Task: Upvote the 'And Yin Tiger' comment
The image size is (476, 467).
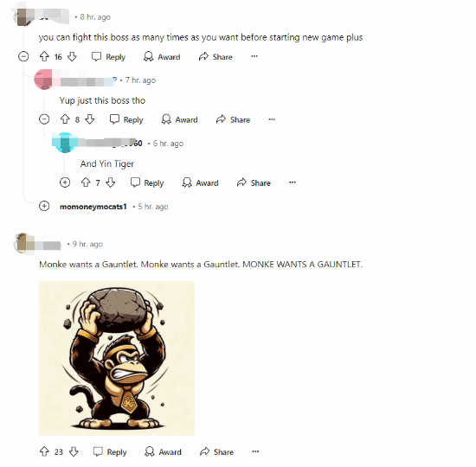Action: pyautogui.click(x=86, y=182)
